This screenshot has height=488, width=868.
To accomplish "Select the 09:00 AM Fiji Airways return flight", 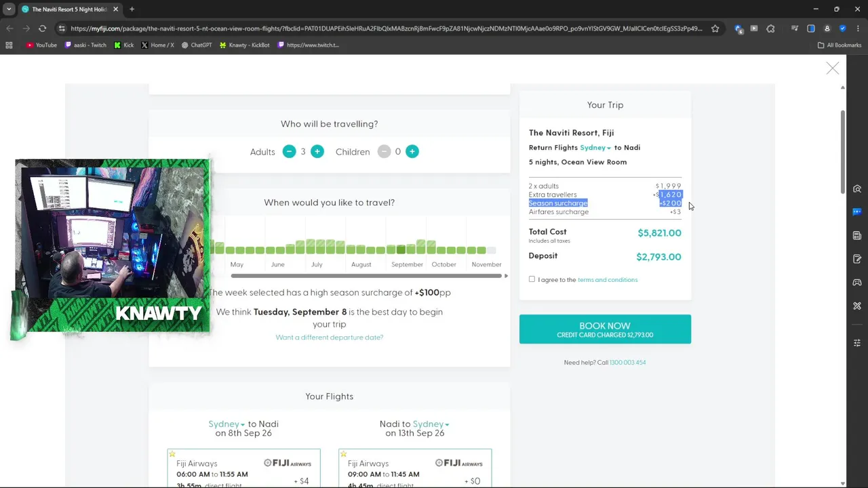I will pyautogui.click(x=415, y=468).
